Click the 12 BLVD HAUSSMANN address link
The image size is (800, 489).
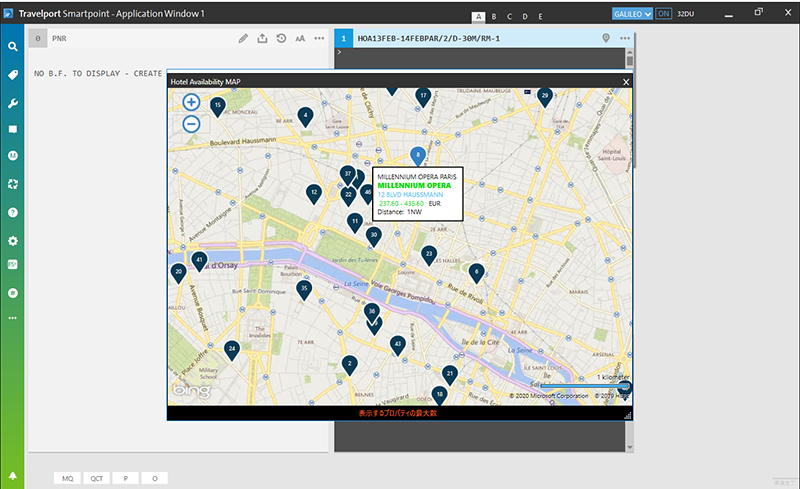tap(410, 194)
